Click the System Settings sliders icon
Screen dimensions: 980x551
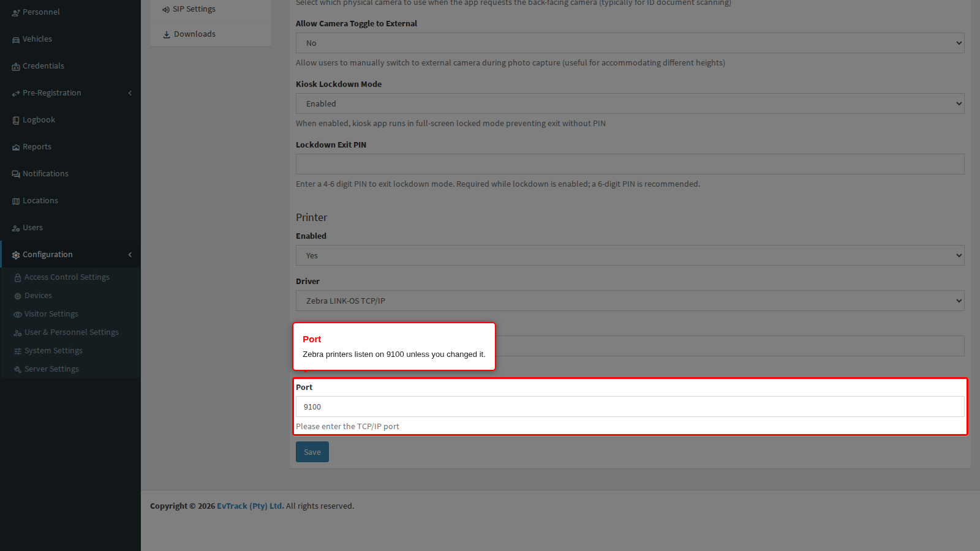click(18, 351)
